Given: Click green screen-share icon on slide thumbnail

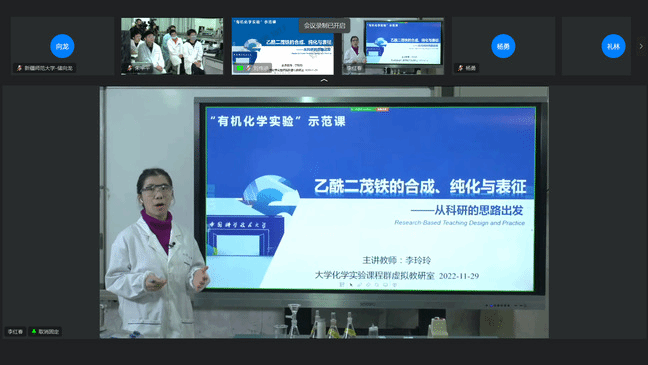Looking at the screenshot, I should tap(240, 68).
